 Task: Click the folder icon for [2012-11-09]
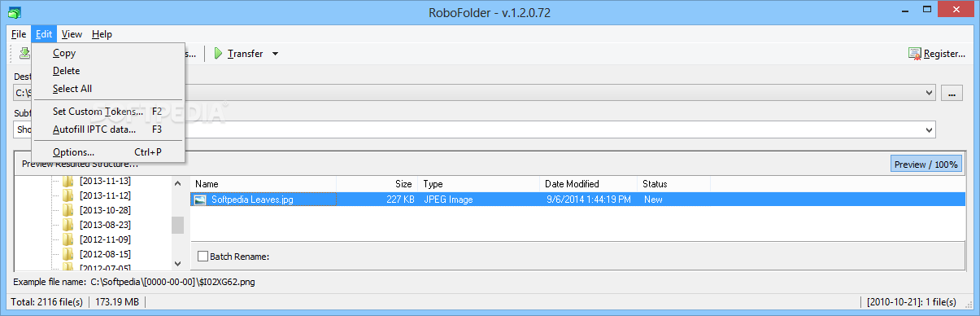tap(68, 239)
